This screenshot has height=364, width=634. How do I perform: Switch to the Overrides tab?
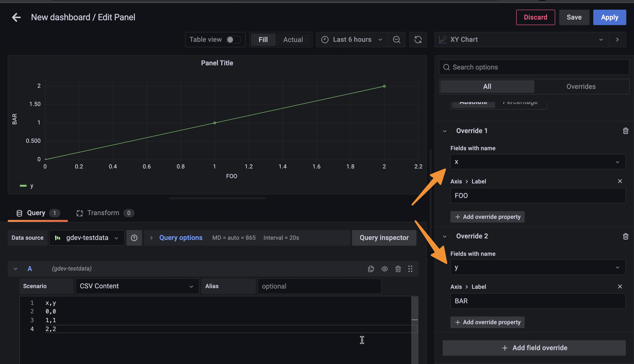(581, 86)
